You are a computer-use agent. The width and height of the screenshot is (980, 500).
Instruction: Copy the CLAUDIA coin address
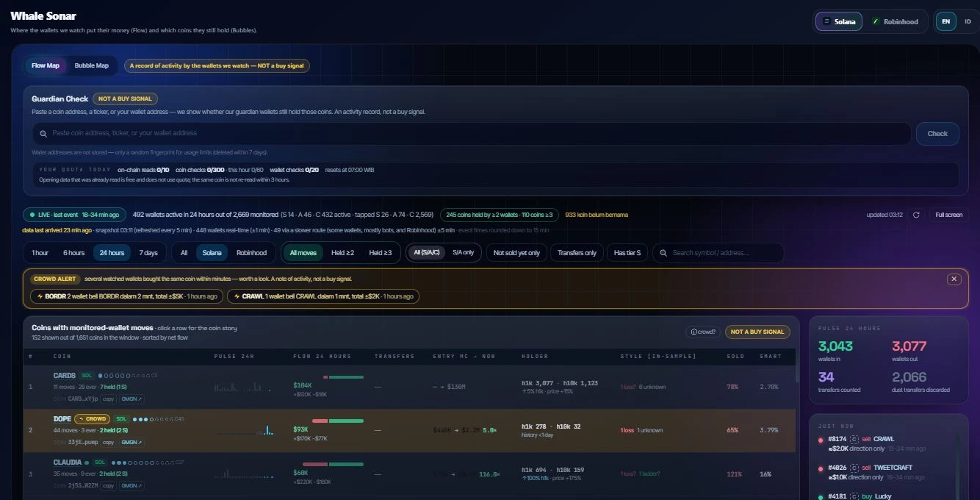[108, 485]
